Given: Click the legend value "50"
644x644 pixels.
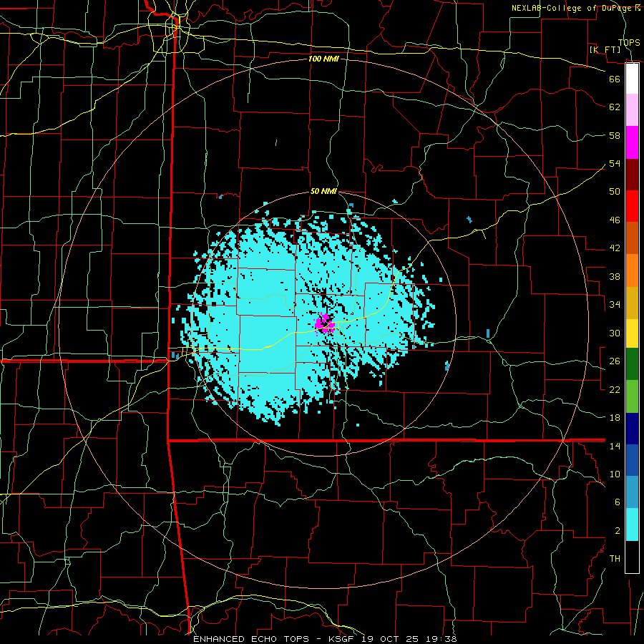Looking at the screenshot, I should pos(615,192).
